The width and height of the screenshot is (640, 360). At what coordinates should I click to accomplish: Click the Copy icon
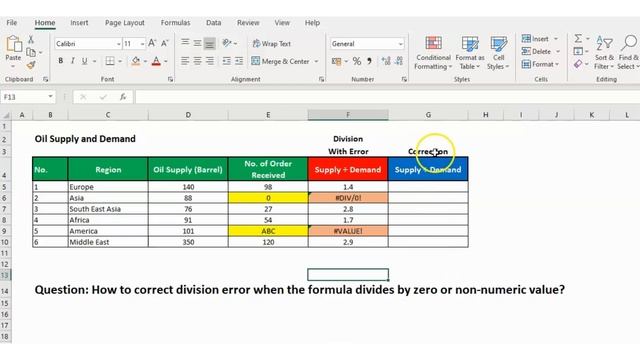point(31,52)
